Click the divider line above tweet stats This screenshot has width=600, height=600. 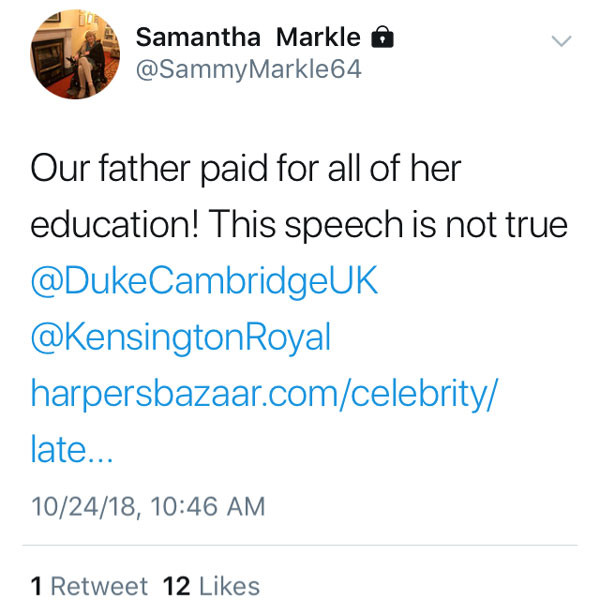coord(300,545)
